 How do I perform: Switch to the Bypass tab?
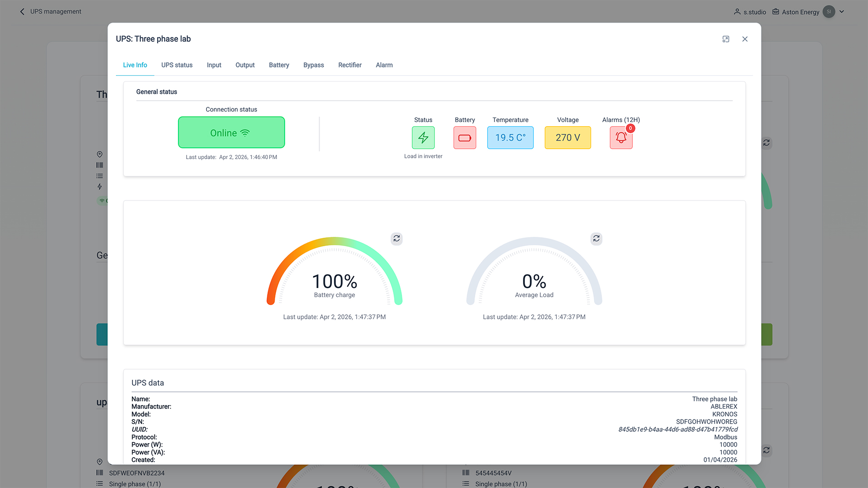point(313,65)
